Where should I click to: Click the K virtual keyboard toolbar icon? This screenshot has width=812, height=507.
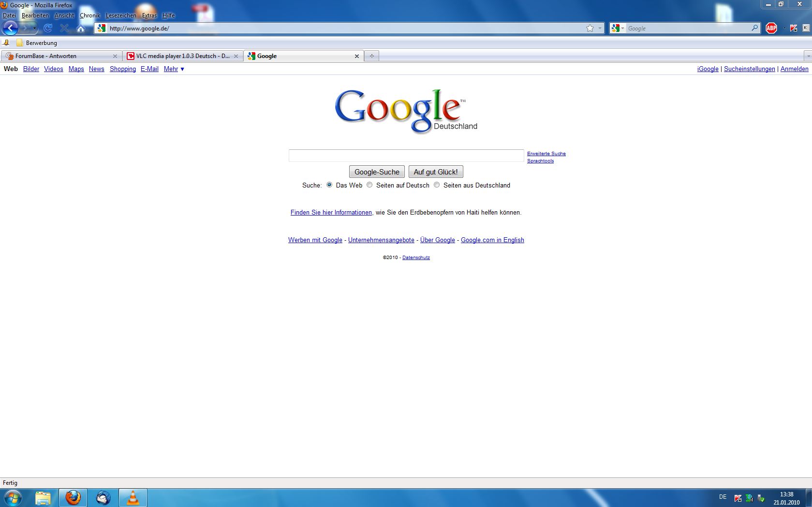pyautogui.click(x=806, y=28)
